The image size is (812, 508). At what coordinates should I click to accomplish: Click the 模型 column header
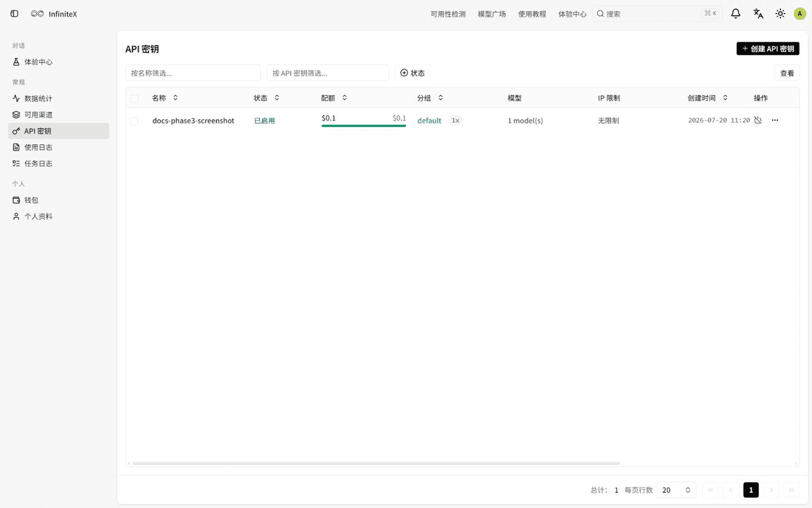coord(514,98)
